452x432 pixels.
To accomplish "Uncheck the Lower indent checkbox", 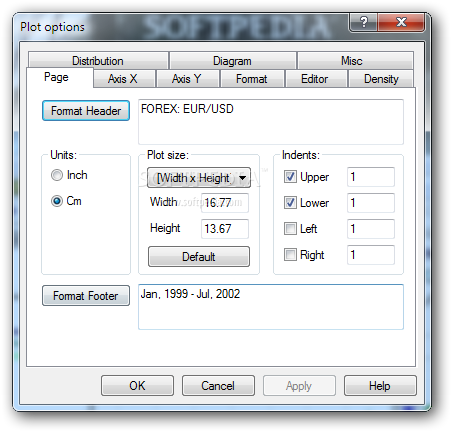I will pos(290,203).
